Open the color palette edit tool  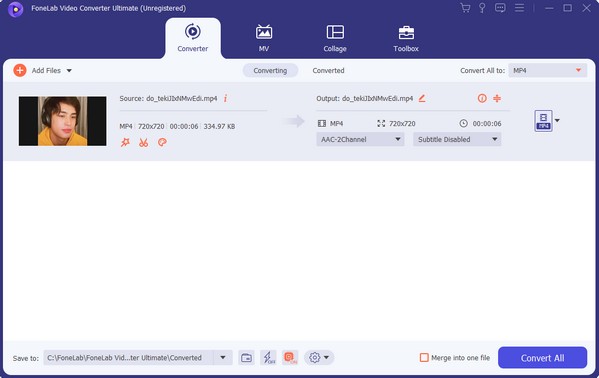(162, 143)
